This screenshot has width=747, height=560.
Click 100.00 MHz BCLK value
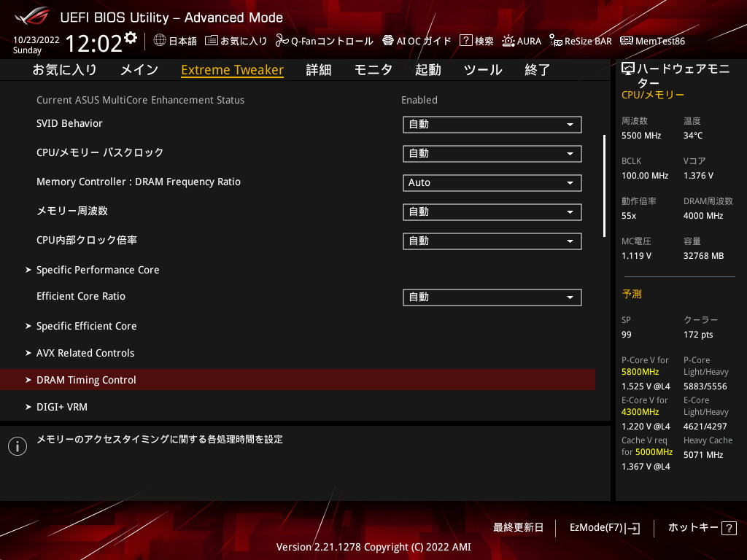click(645, 176)
